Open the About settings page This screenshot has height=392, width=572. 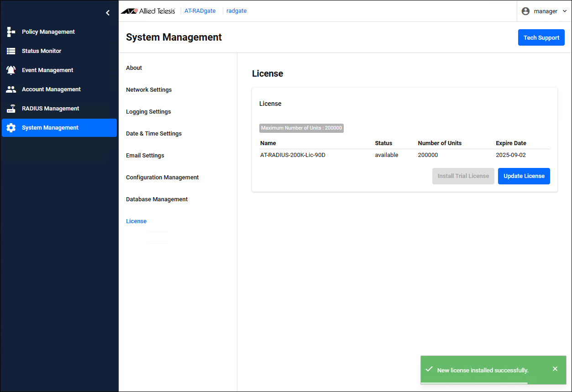pos(134,68)
